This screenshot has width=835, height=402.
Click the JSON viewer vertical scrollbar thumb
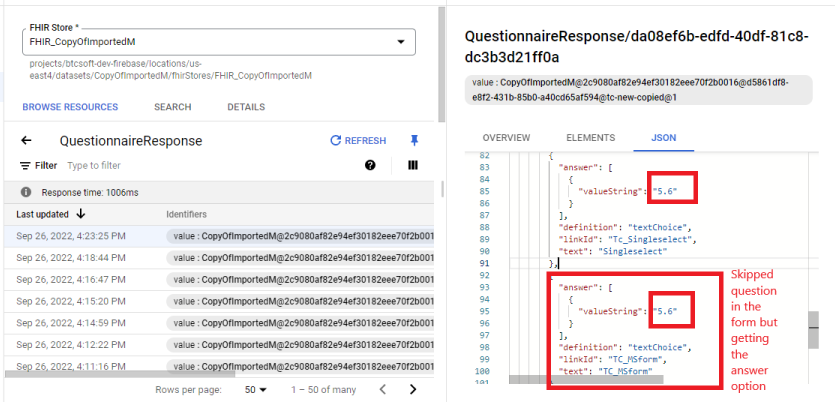(x=813, y=330)
